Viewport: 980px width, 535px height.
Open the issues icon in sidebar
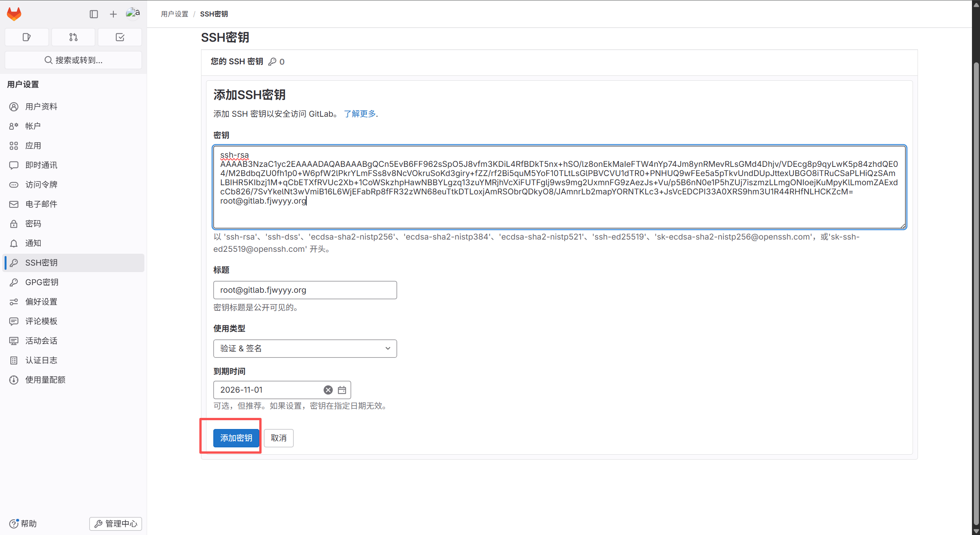[x=26, y=37]
